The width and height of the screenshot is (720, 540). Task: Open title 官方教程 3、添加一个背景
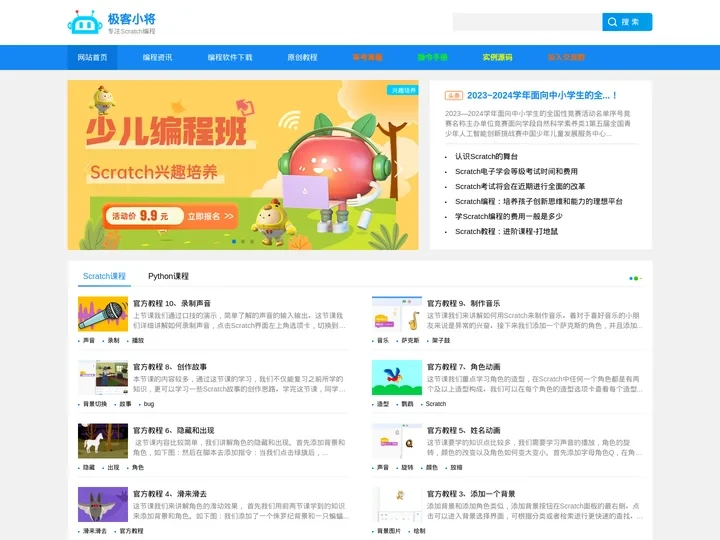(x=471, y=494)
